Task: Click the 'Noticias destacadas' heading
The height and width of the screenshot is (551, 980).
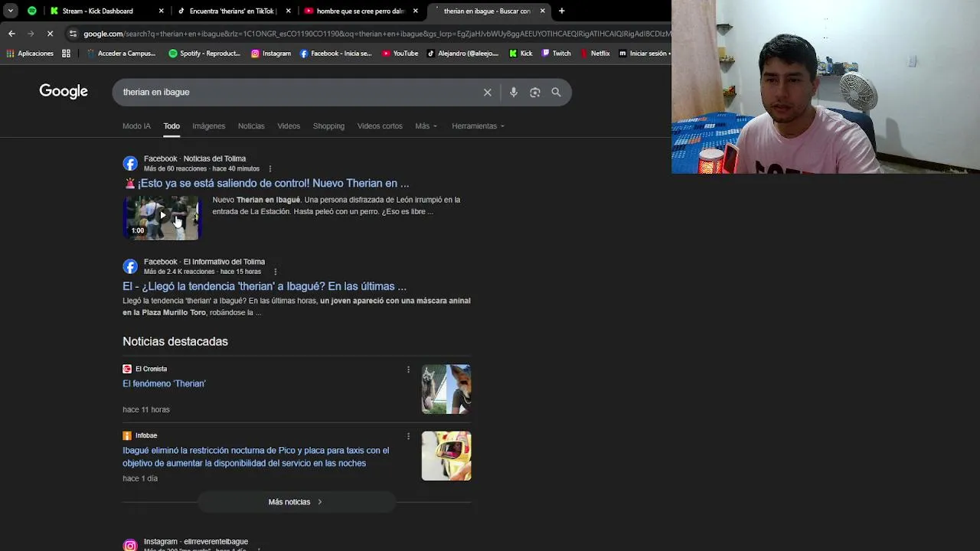Action: click(175, 341)
